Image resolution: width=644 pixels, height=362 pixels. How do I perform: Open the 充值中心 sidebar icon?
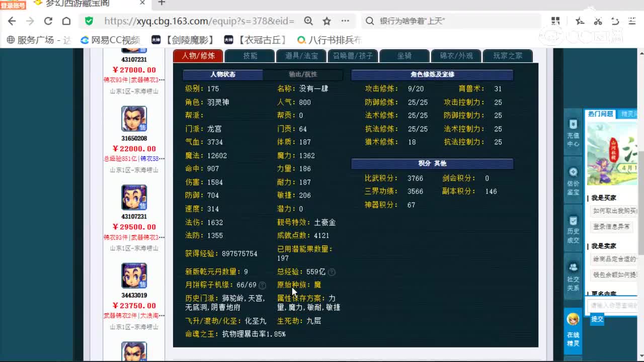pos(573,132)
